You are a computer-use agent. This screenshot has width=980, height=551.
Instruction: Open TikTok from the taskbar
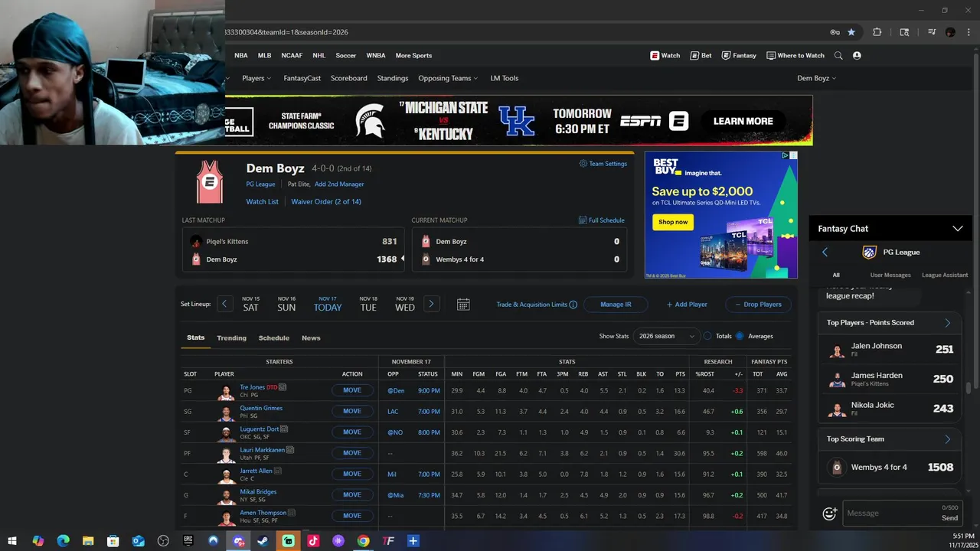point(313,541)
